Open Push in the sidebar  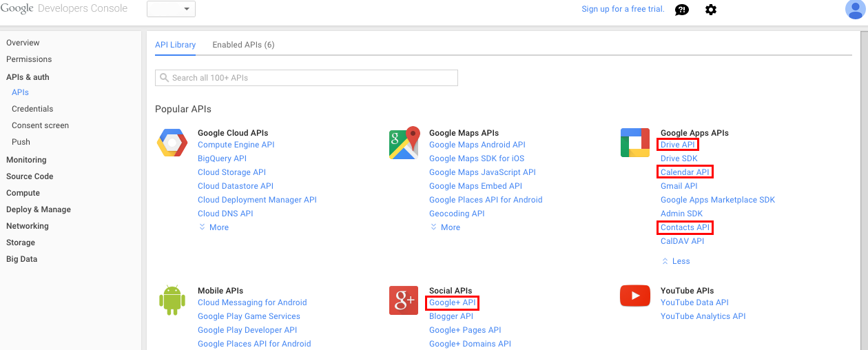click(x=21, y=142)
